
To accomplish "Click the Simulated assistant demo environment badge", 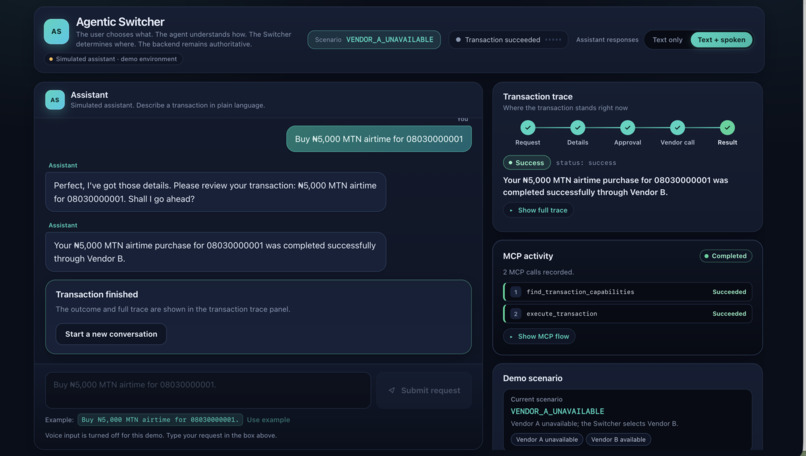I will click(x=113, y=59).
